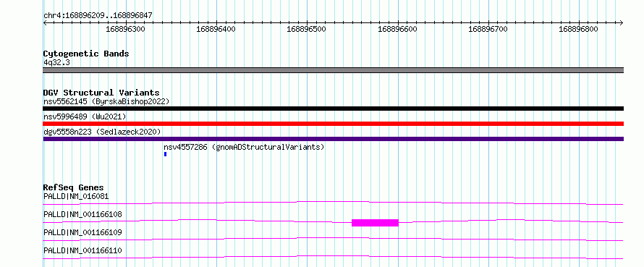
Task: Click the red nsv5996489 variant bar
Action: pyautogui.click(x=333, y=124)
